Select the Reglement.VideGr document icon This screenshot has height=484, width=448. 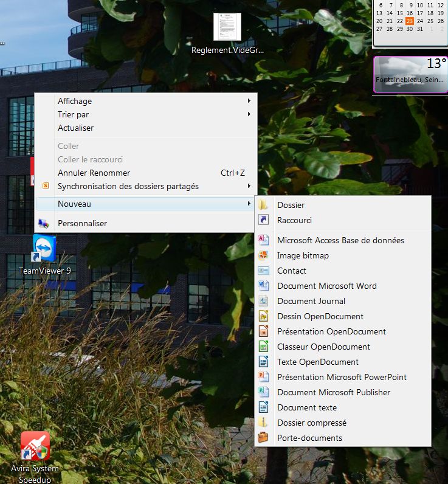coord(227,27)
